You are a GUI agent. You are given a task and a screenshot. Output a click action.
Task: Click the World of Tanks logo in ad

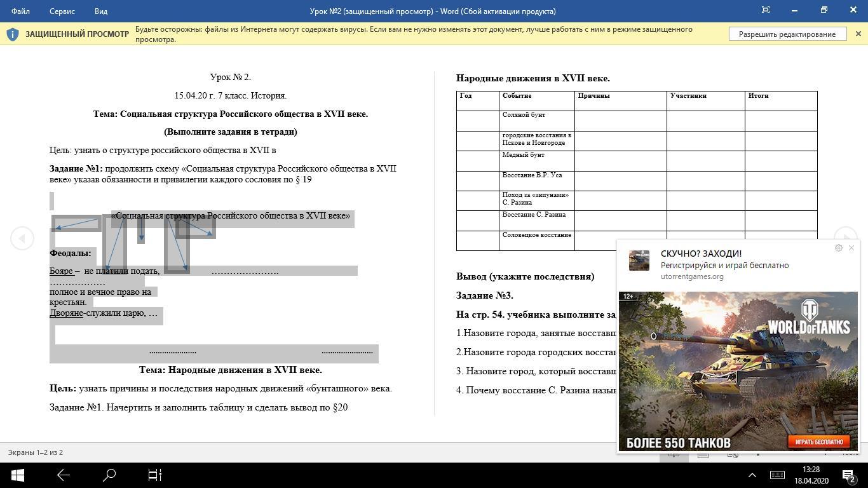click(x=809, y=318)
